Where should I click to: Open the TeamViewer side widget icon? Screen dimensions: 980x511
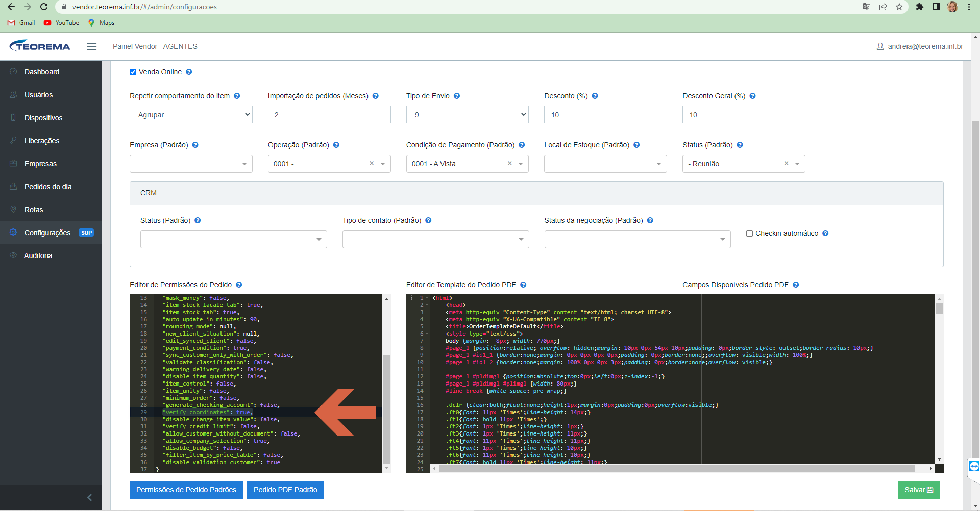[974, 466]
